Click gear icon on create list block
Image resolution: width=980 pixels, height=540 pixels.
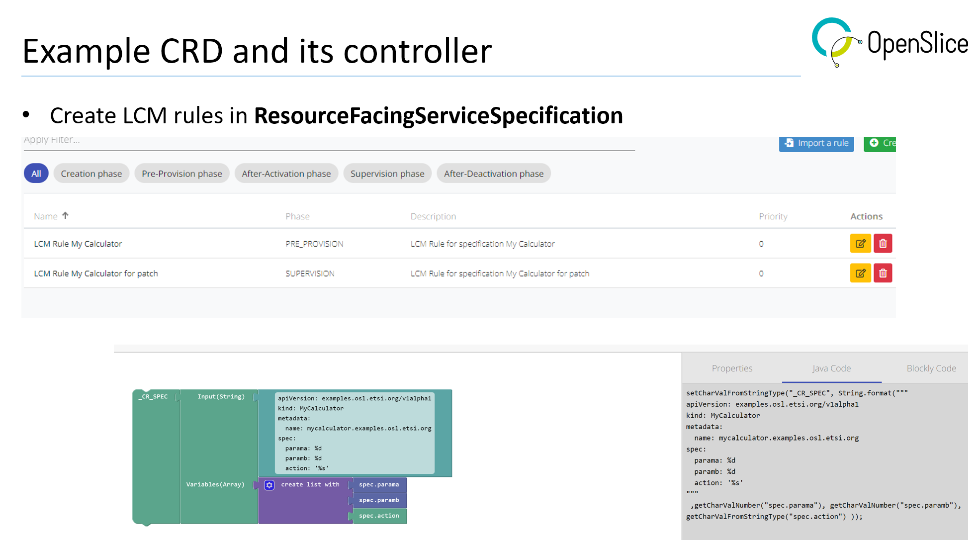click(x=269, y=485)
